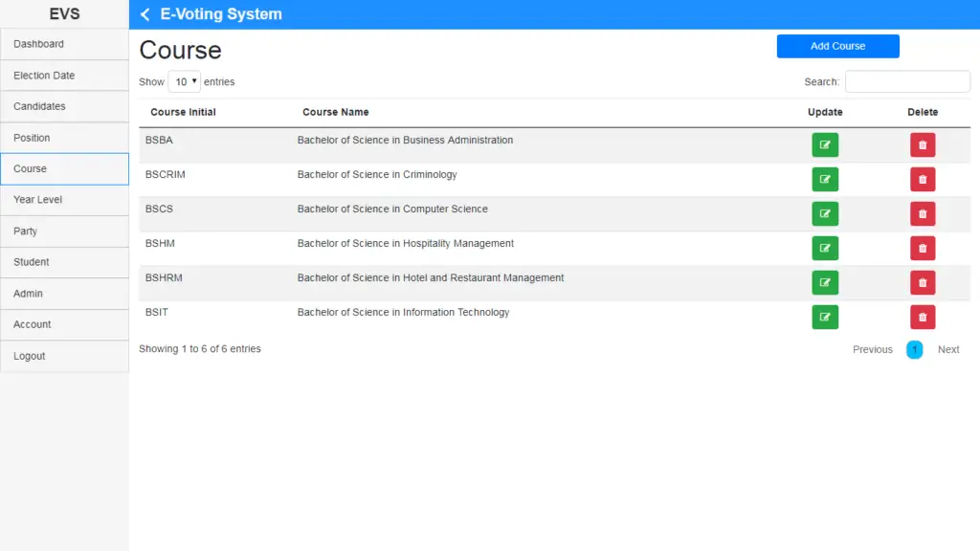Click the Next pagination link
The height and width of the screenshot is (551, 980).
(x=948, y=349)
